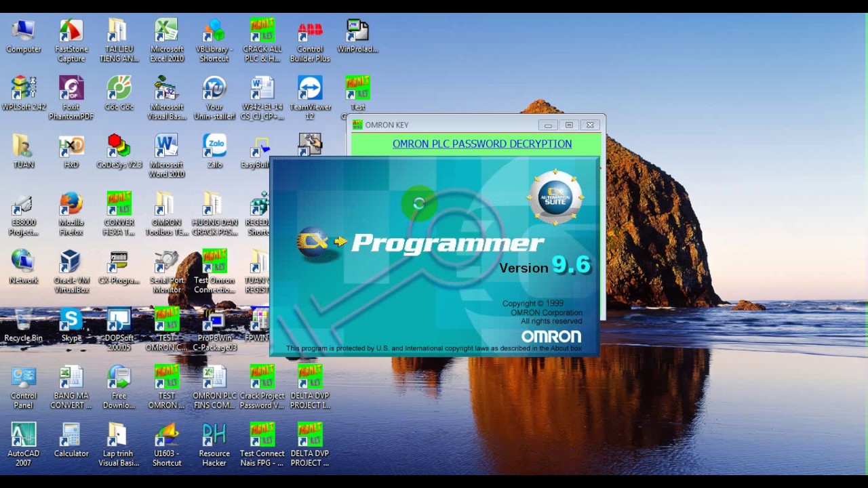Screen dimensions: 868x488
Task: Click the CX-Programmer splash screen
Action: point(434,257)
